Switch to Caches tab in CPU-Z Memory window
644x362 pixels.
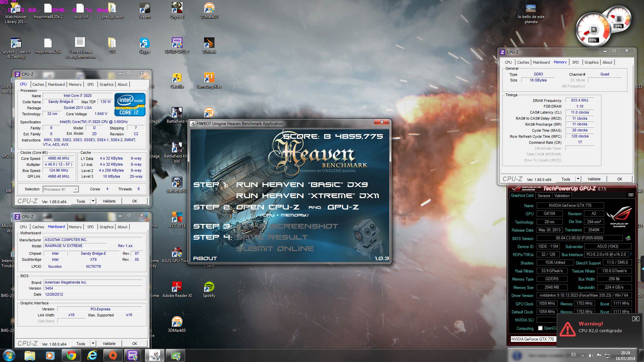[x=523, y=62]
